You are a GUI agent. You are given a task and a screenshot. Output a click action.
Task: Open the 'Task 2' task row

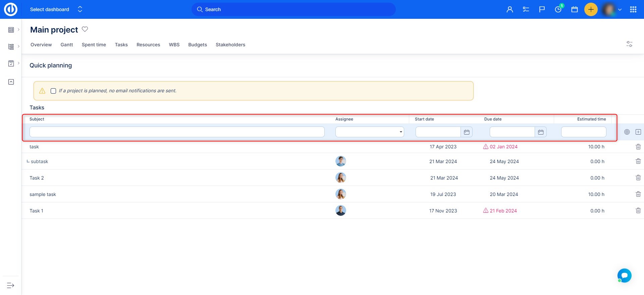pos(37,178)
